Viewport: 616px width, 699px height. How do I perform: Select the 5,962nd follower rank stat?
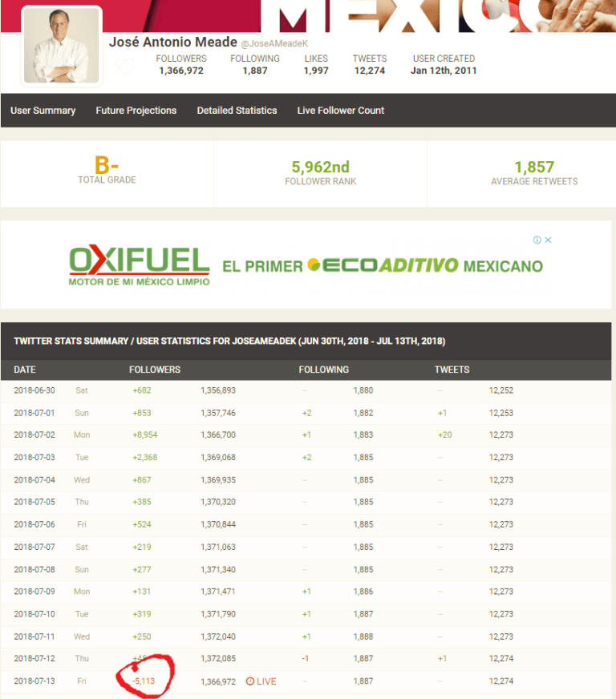(x=320, y=168)
